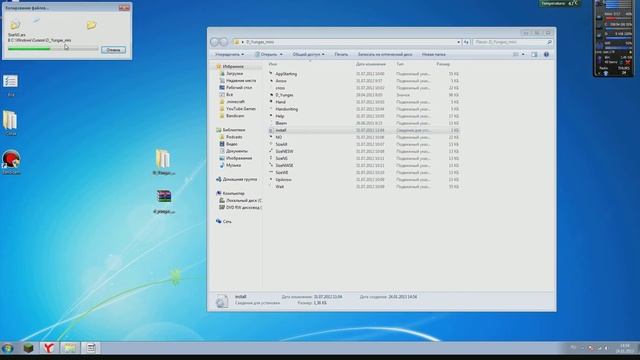640x360 pixels.
Task: Open the Музыка library
Action: pos(233,165)
